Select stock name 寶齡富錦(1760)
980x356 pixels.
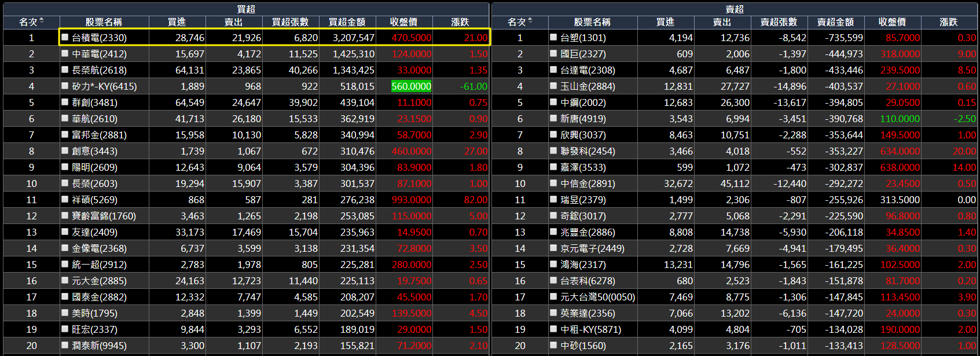104,216
